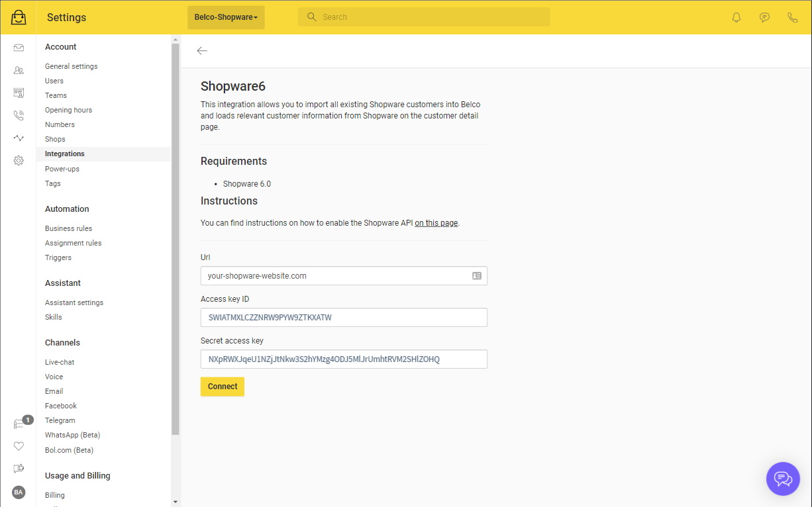
Task: Open Business rules
Action: (68, 228)
